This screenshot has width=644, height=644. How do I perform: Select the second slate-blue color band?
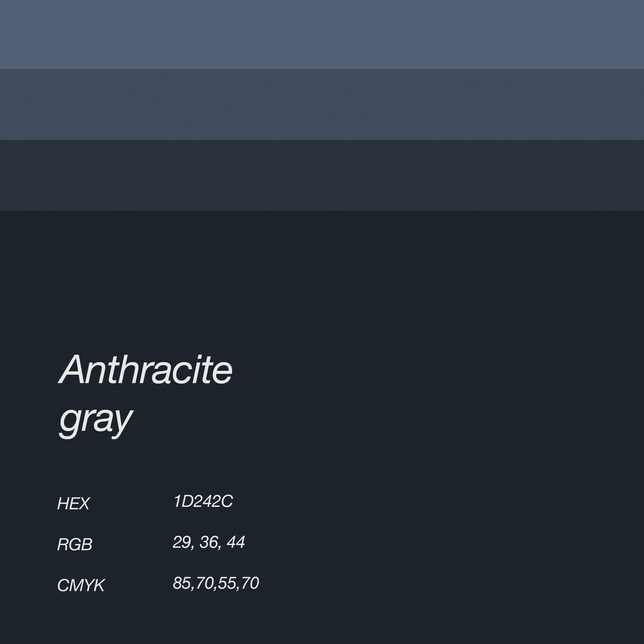[x=322, y=104]
